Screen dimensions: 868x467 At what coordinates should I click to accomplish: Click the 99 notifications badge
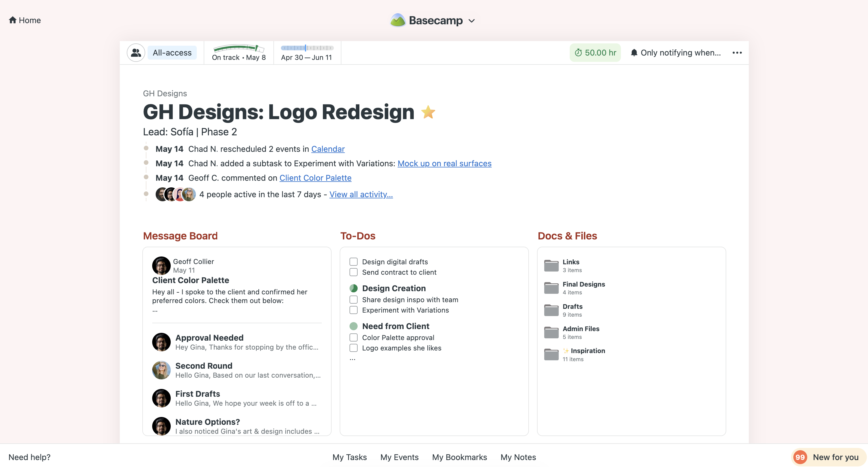coord(800,457)
